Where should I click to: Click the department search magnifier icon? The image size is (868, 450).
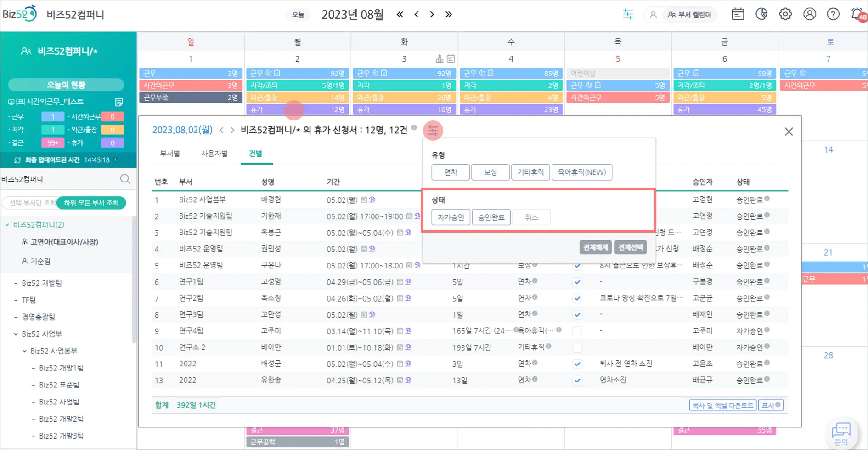[x=125, y=179]
